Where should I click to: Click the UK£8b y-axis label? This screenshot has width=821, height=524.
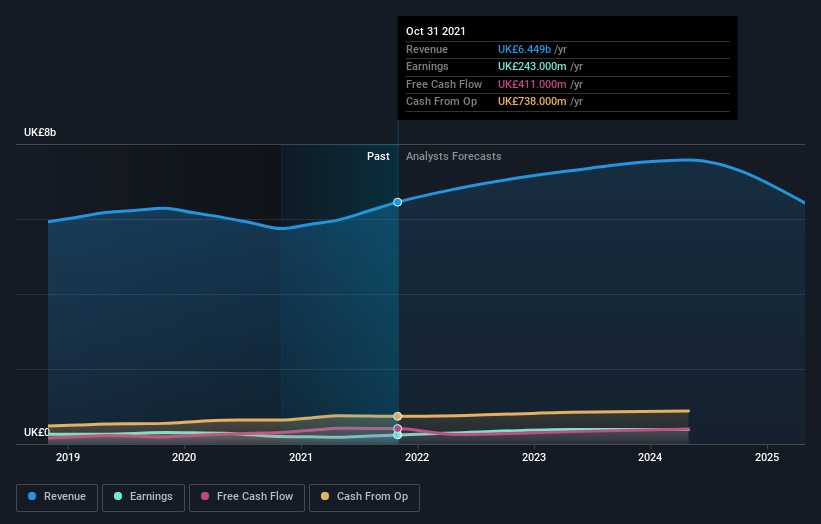point(40,132)
